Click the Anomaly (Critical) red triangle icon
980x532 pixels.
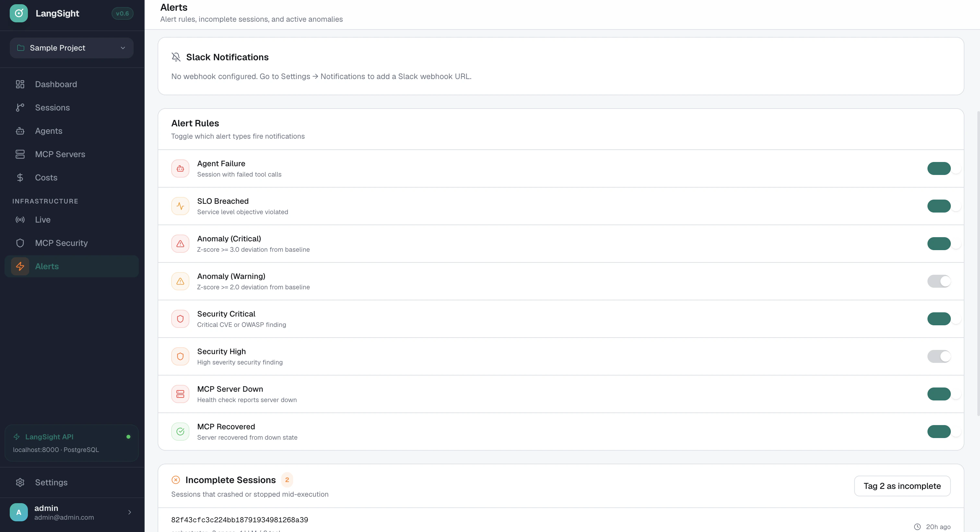point(180,244)
